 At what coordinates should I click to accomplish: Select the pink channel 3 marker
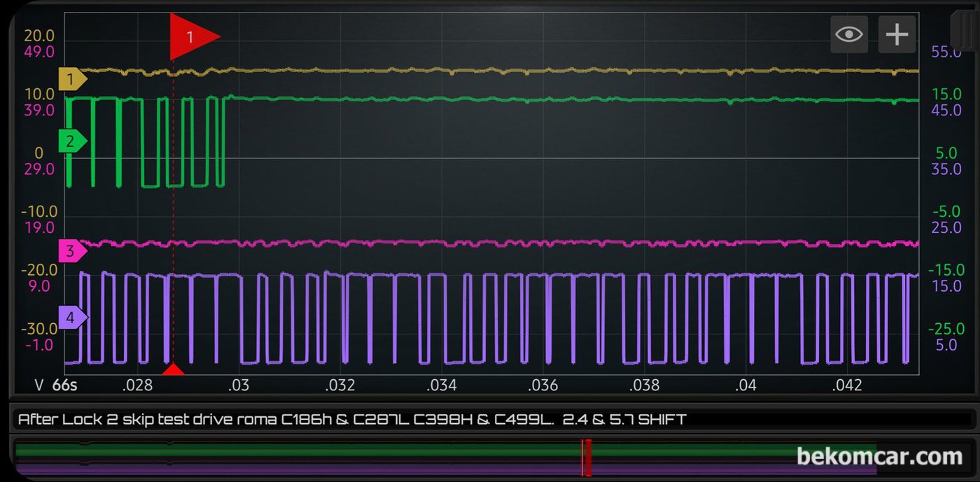tap(72, 250)
